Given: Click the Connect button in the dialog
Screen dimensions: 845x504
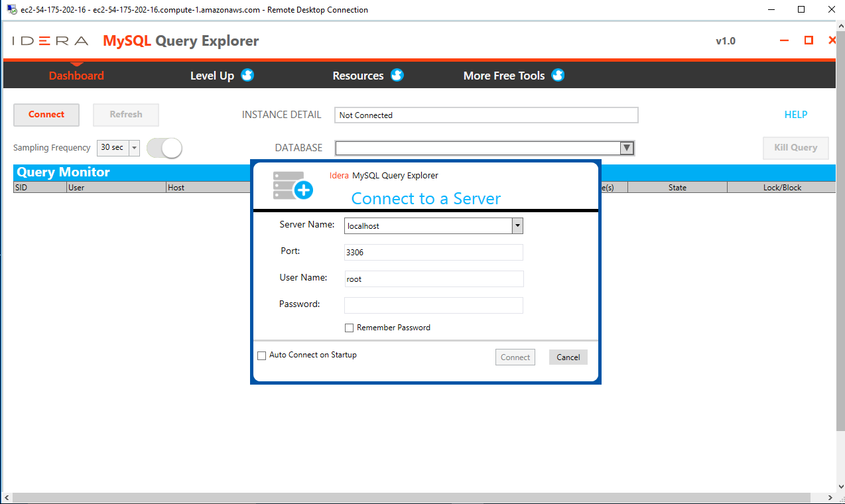Looking at the screenshot, I should coord(515,357).
